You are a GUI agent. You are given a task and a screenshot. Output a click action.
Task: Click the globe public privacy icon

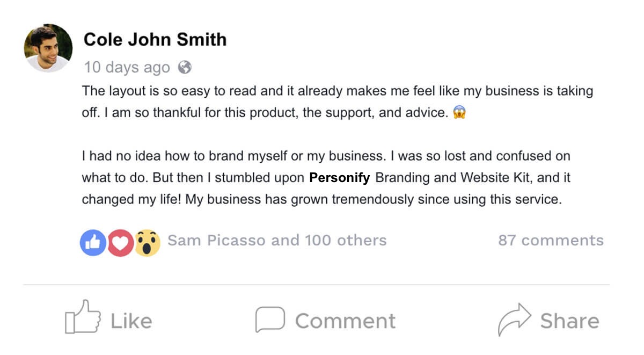185,68
